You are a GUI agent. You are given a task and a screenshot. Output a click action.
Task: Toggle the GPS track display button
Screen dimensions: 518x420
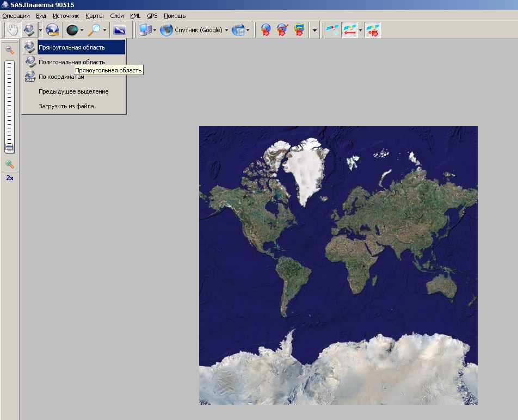[349, 30]
